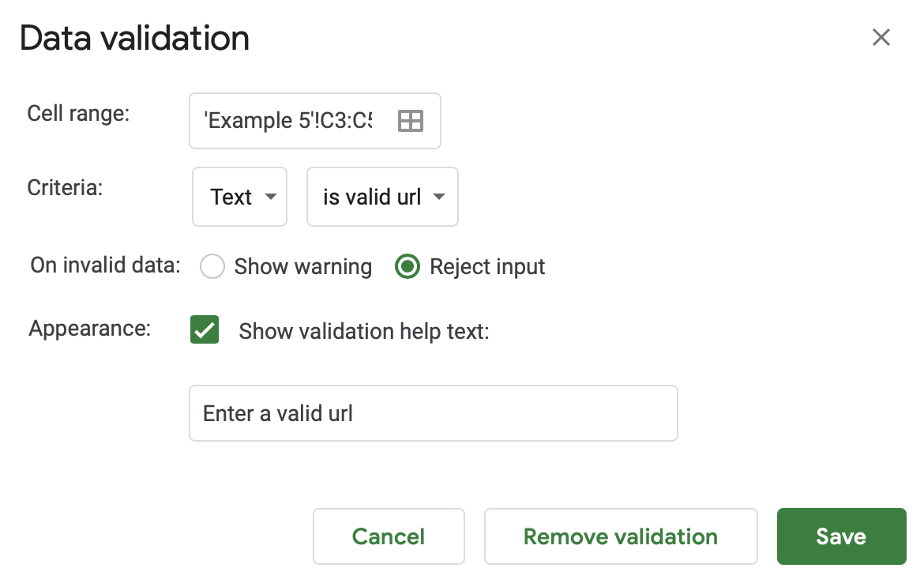Image resolution: width=924 pixels, height=583 pixels.
Task: Click the "On invalid data:" label
Action: coord(105,265)
